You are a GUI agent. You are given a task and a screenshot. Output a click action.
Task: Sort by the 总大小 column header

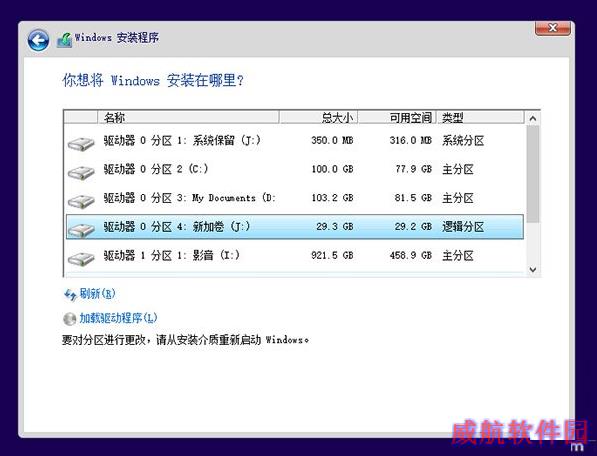click(318, 118)
